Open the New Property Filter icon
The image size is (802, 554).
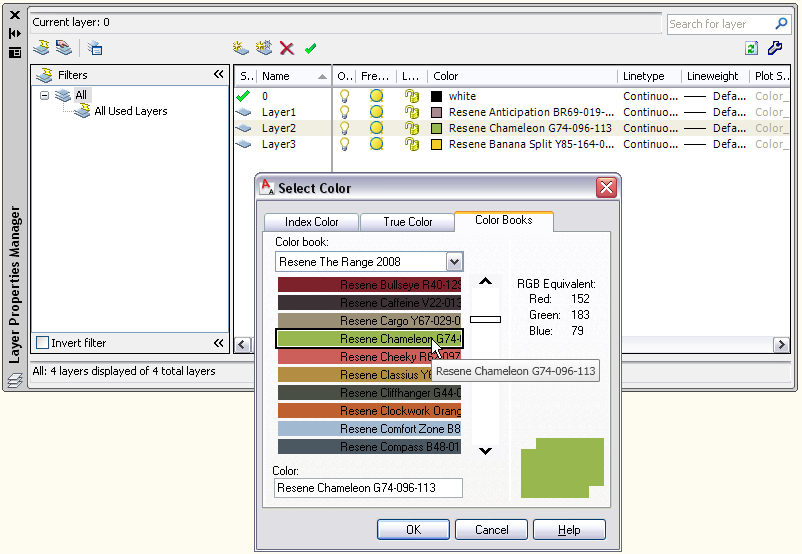pyautogui.click(x=41, y=48)
